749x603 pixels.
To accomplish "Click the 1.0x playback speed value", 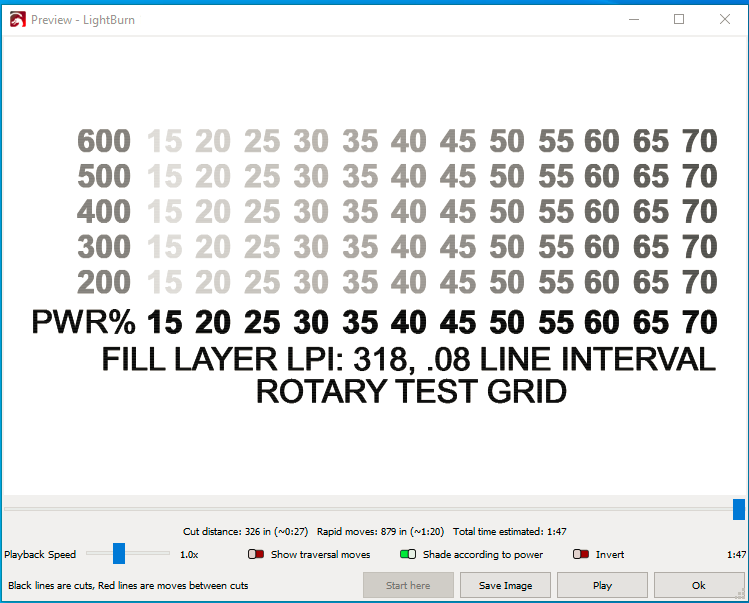I will pyautogui.click(x=189, y=554).
